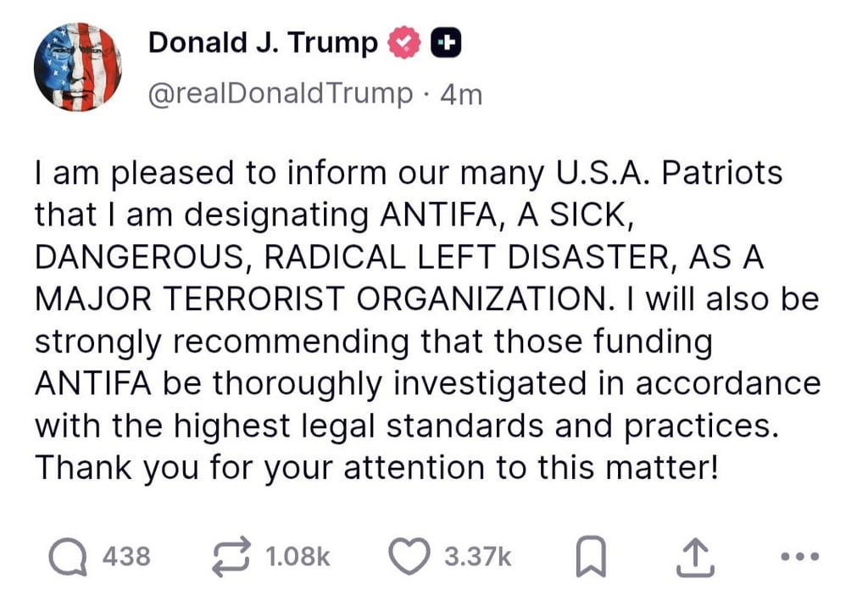Click the phrase 'MAJOR TERRORIST ORGANIZATION'
This screenshot has height=601, width=868.
[320, 299]
